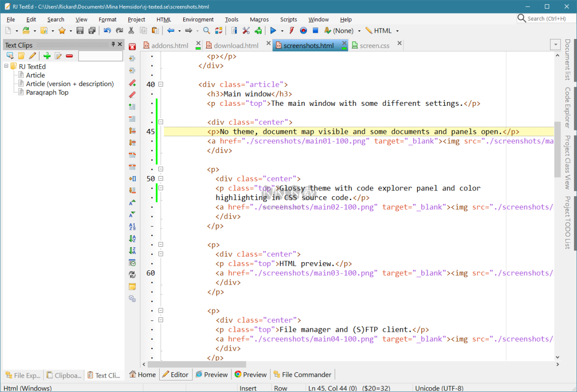The image size is (577, 392).
Task: Sort lines ascending with A-Z icon
Action: point(132,239)
